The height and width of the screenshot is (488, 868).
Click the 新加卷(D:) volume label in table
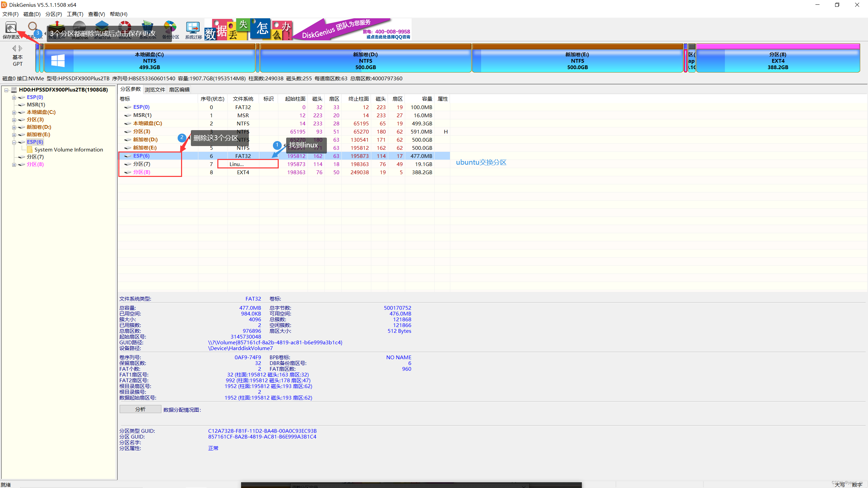[145, 140]
